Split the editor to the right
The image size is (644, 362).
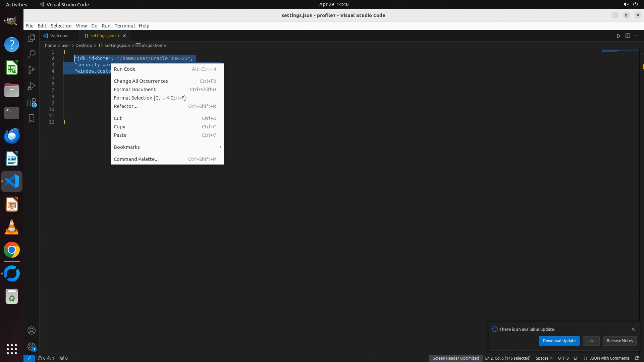click(628, 36)
